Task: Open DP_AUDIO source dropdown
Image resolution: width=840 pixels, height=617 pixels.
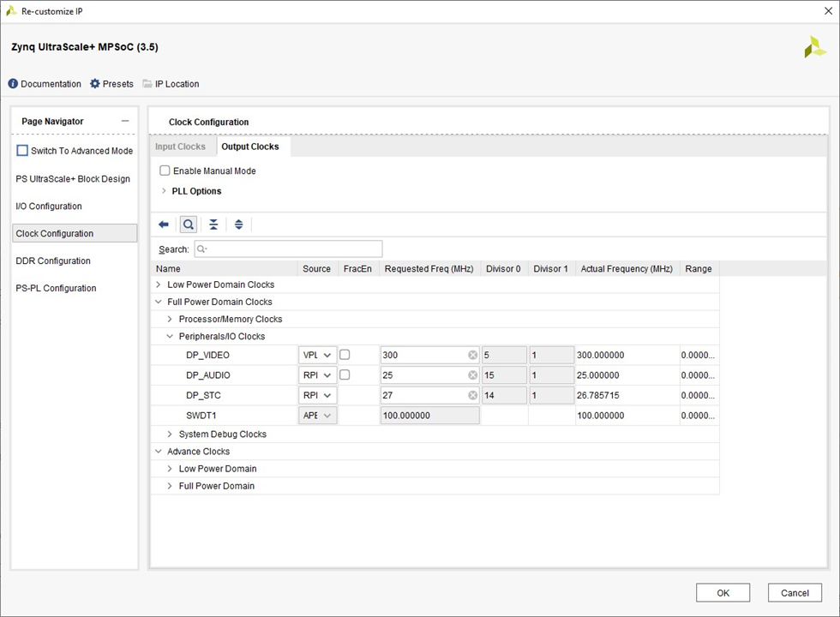Action: point(318,375)
